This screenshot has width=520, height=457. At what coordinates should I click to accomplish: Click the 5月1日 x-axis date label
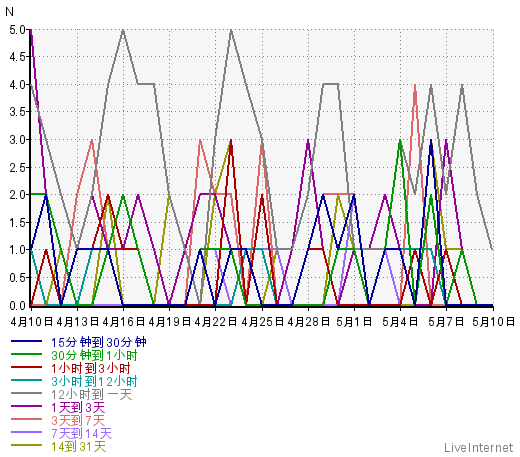click(354, 322)
